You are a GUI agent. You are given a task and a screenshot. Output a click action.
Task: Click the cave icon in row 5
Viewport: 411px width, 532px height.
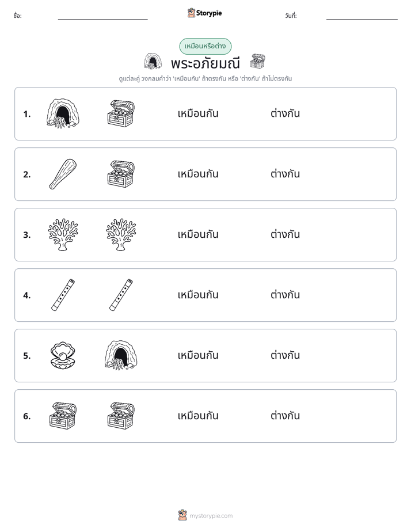pos(121,355)
